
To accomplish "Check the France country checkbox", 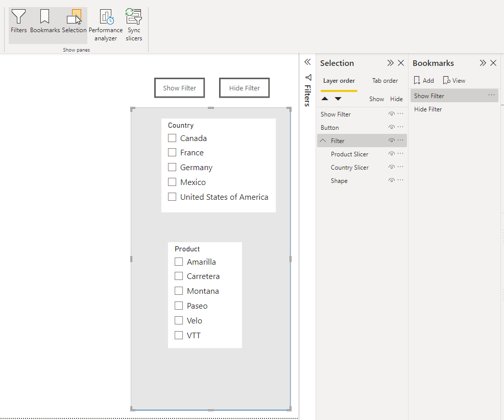I will click(172, 152).
